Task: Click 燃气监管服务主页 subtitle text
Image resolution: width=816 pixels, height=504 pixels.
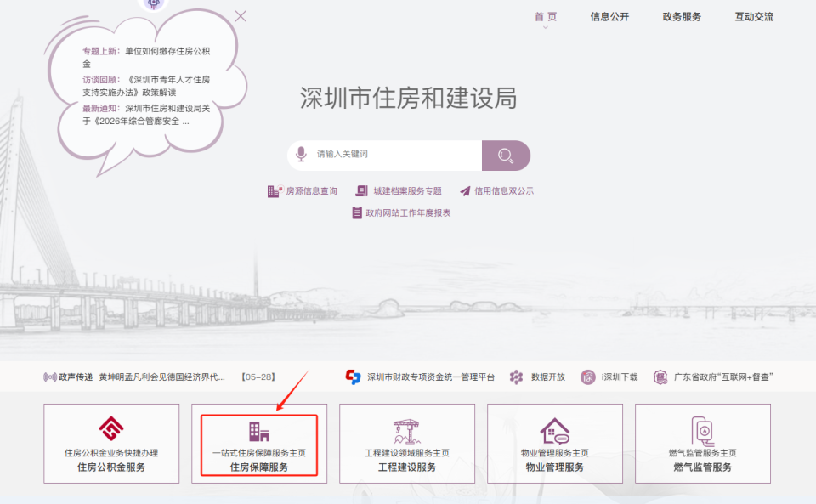Action: 703,453
